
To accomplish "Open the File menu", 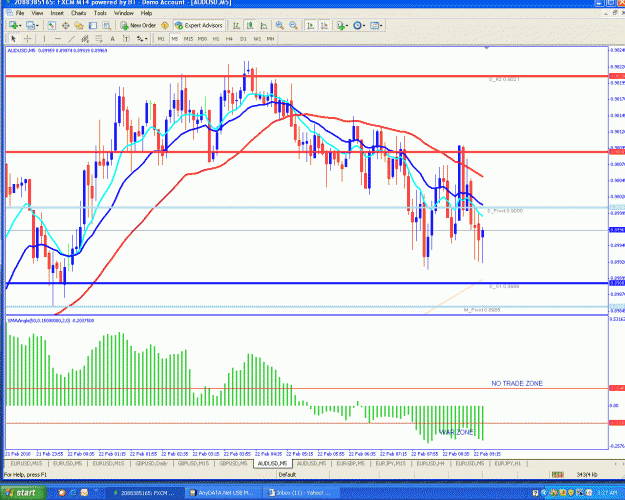I will coord(20,13).
